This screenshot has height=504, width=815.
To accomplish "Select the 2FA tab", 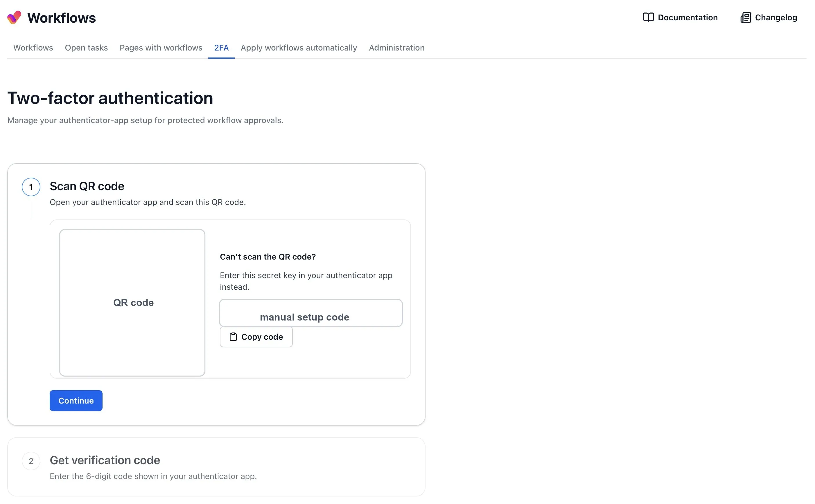I will (x=221, y=48).
